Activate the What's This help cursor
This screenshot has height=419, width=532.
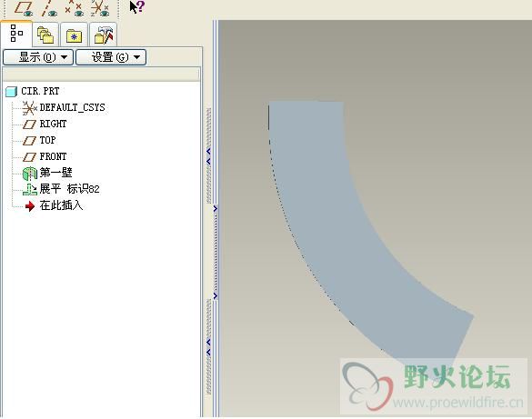[x=137, y=7]
